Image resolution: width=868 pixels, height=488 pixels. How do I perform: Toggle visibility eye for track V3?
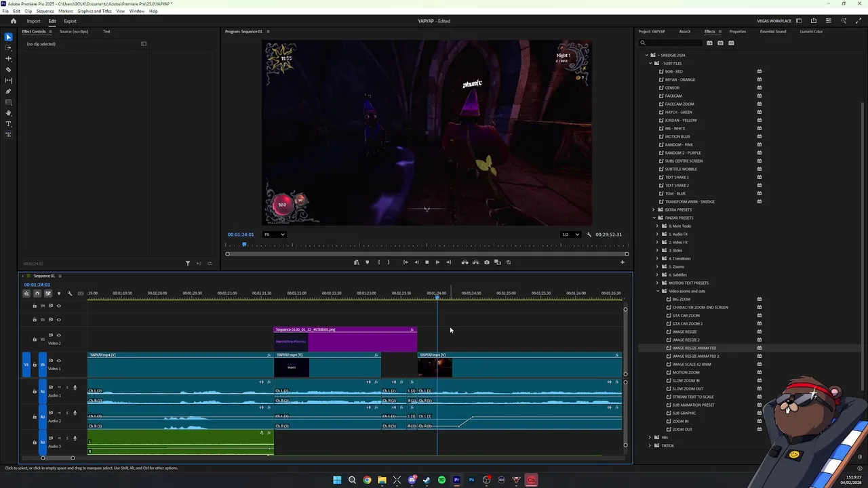tap(58, 319)
